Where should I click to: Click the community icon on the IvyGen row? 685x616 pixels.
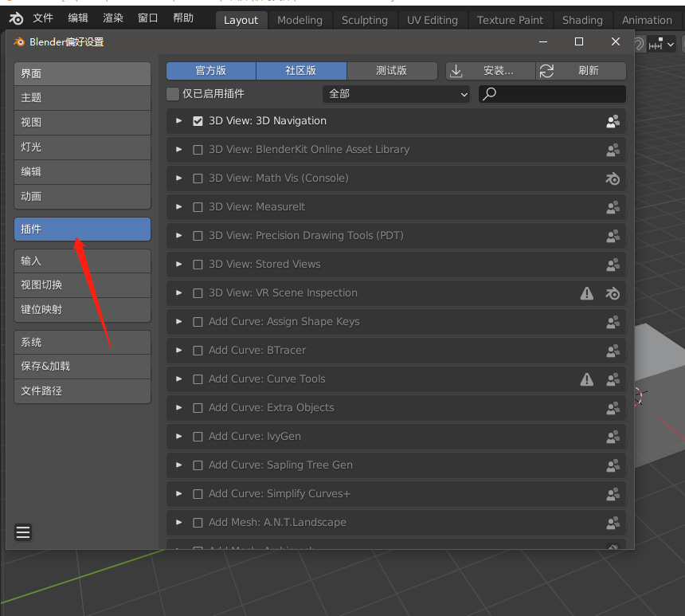613,437
